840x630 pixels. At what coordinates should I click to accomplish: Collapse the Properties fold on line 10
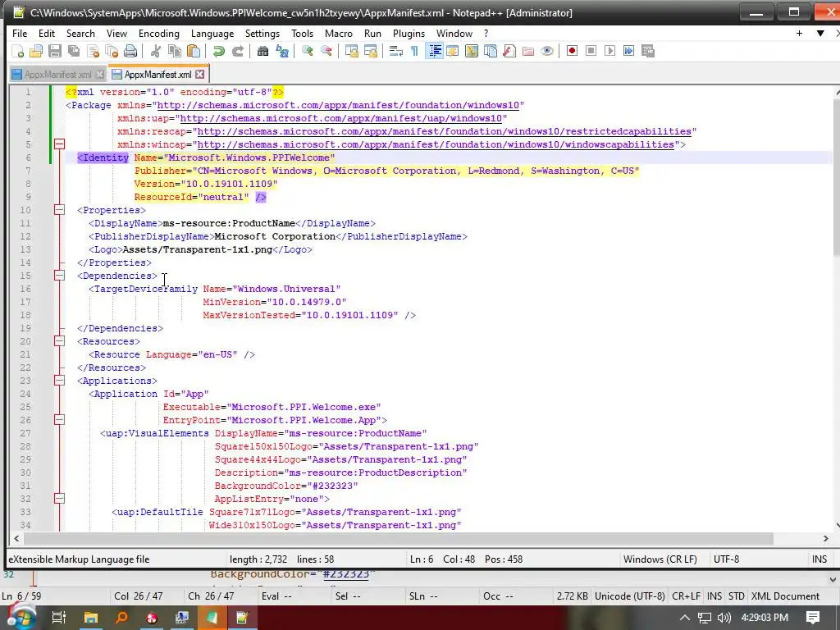[x=59, y=210]
